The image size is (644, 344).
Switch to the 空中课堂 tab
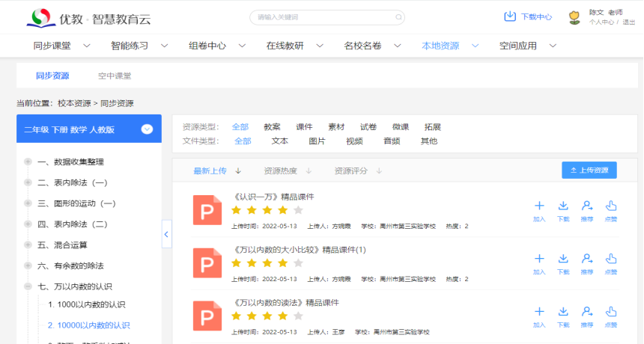pyautogui.click(x=115, y=76)
